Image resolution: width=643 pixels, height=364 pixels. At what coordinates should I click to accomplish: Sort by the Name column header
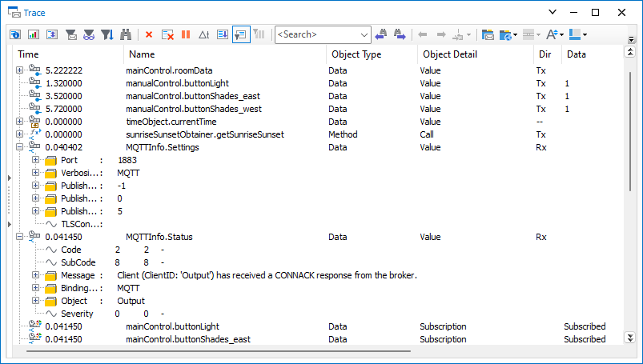(225, 54)
